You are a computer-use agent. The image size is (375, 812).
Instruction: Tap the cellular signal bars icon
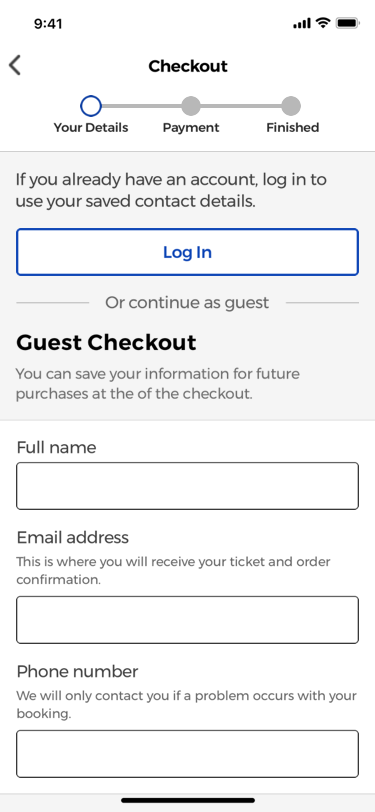click(301, 23)
